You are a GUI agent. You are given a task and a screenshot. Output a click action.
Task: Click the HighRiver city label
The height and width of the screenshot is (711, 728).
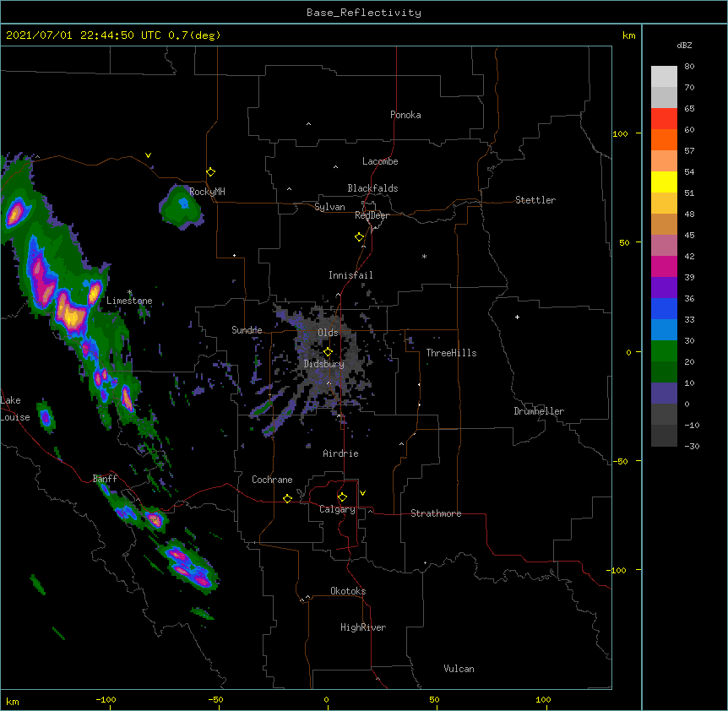(x=363, y=627)
